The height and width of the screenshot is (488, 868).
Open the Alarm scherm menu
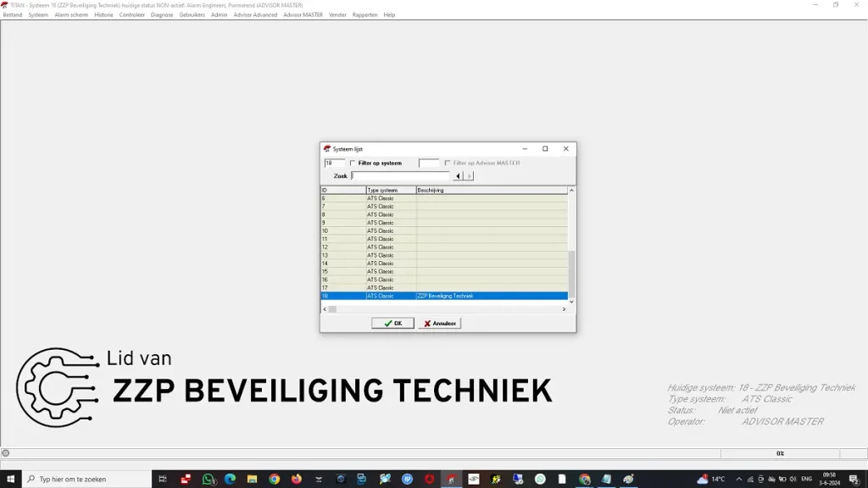click(71, 14)
